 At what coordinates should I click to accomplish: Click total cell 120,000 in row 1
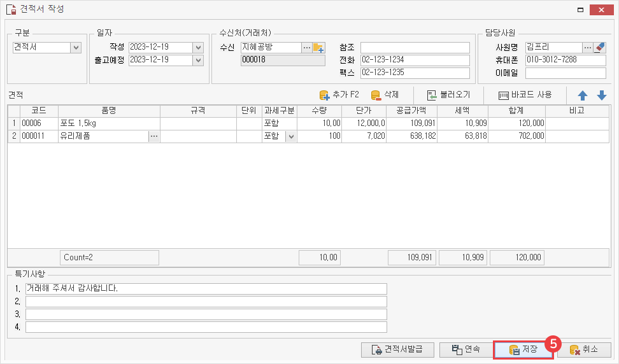(516, 123)
